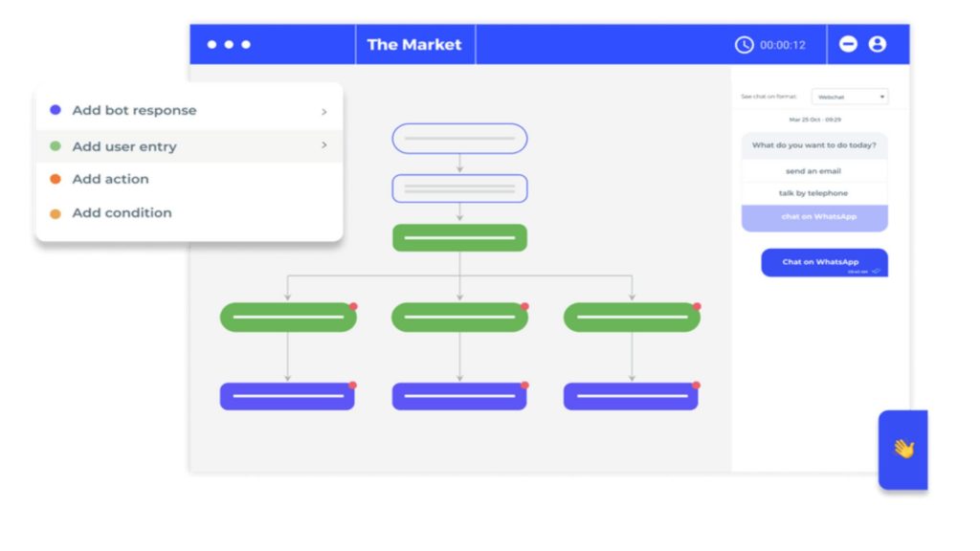Select the center green node above the branches
Image resolution: width=980 pixels, height=551 pixels.
pos(459,237)
